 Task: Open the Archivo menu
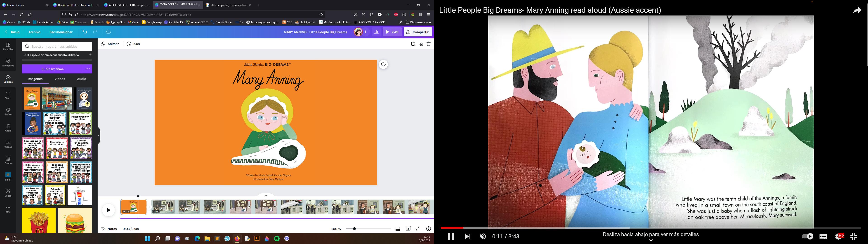tap(34, 32)
